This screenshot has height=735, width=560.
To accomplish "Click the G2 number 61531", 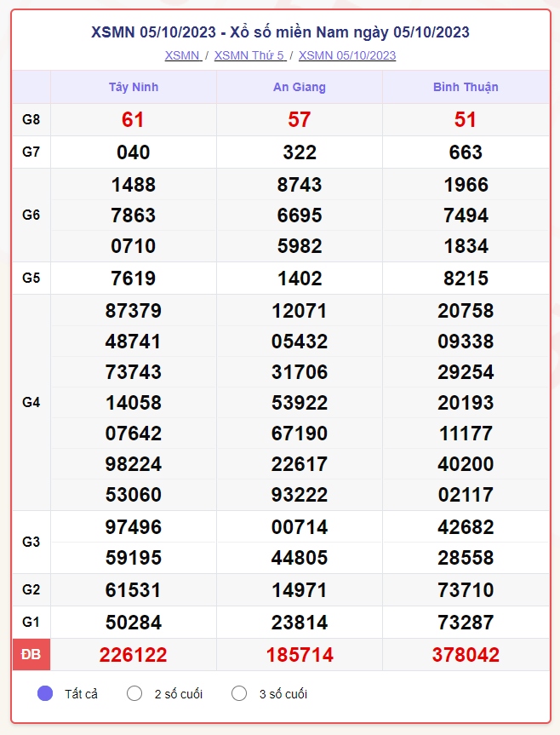I will coord(134,590).
